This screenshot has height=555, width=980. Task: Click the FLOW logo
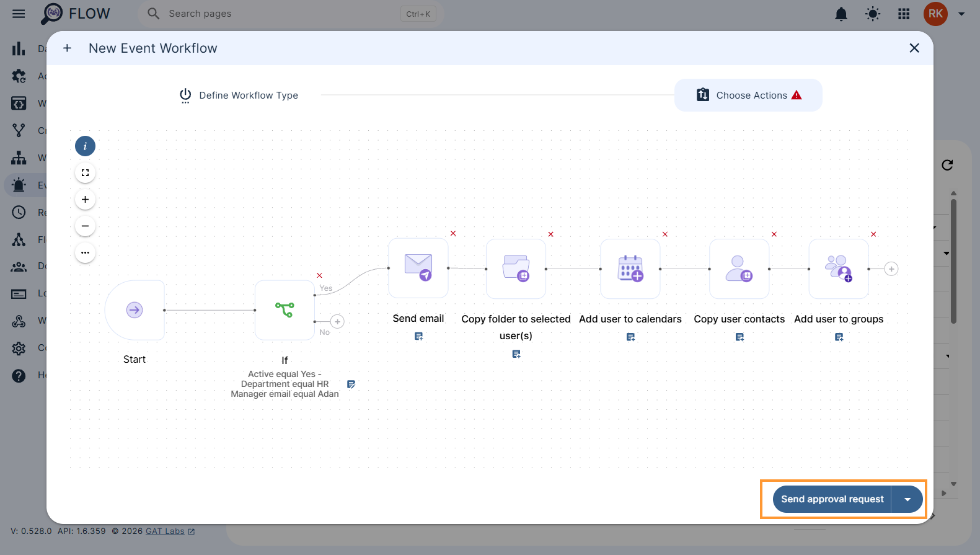(x=75, y=14)
